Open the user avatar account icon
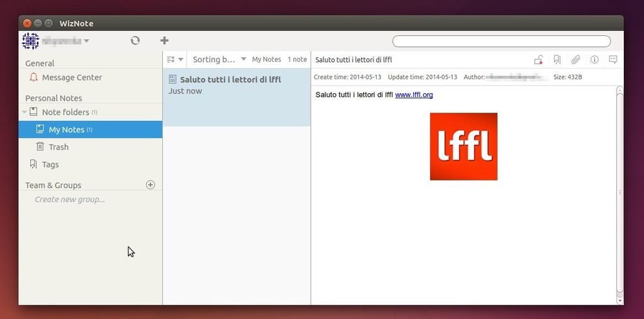This screenshot has height=319, width=644. [x=30, y=41]
